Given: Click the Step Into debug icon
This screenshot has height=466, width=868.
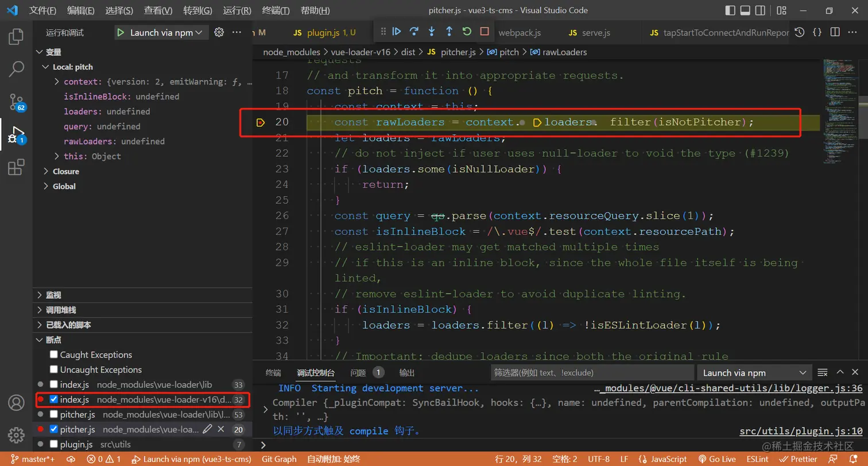Looking at the screenshot, I should pos(432,32).
